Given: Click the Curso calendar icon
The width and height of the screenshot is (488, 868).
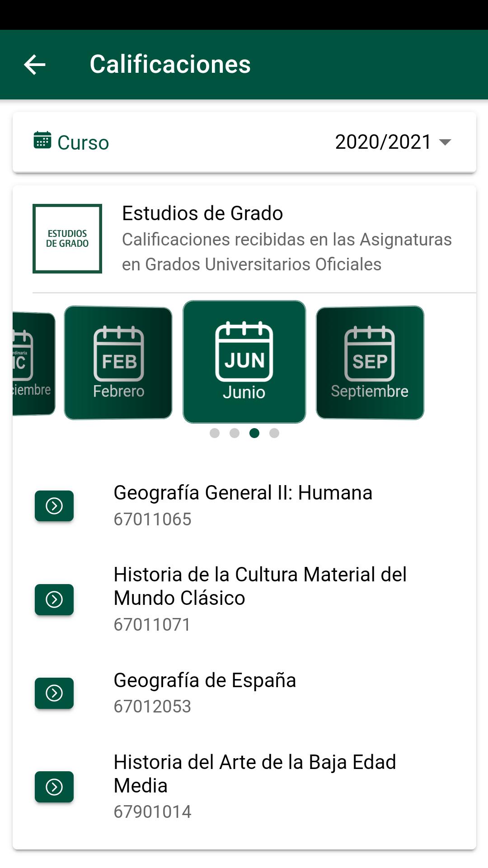Looking at the screenshot, I should [x=42, y=141].
